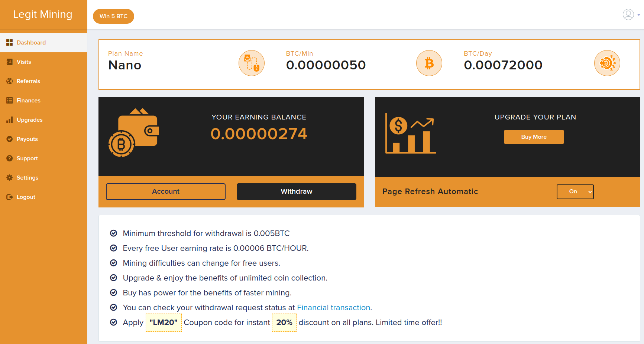Image resolution: width=644 pixels, height=344 pixels.
Task: Click the "LM20" coupon code box
Action: (164, 322)
